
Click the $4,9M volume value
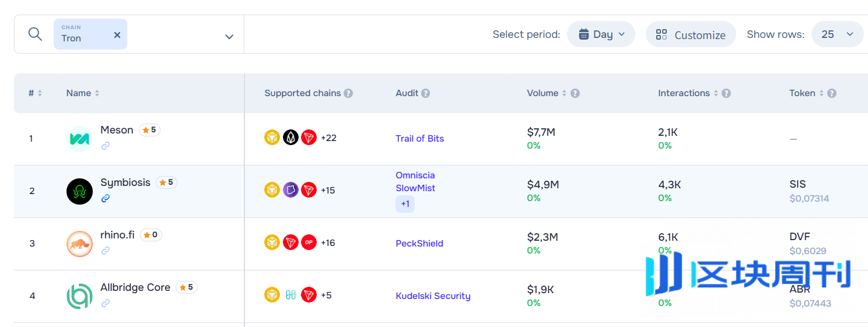(543, 185)
